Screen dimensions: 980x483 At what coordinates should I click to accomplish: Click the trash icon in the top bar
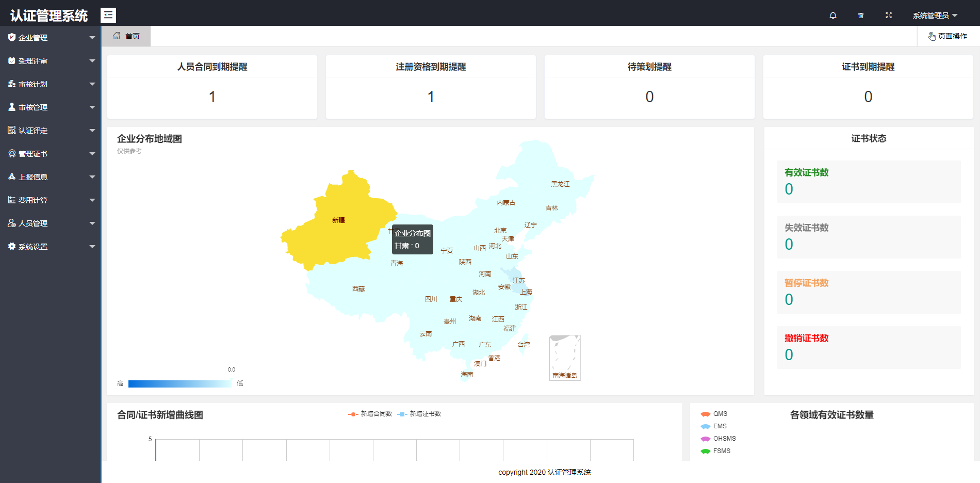pos(860,15)
